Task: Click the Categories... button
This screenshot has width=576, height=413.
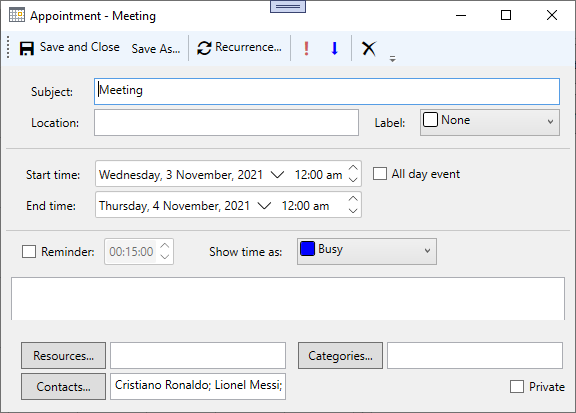Action: click(x=340, y=356)
